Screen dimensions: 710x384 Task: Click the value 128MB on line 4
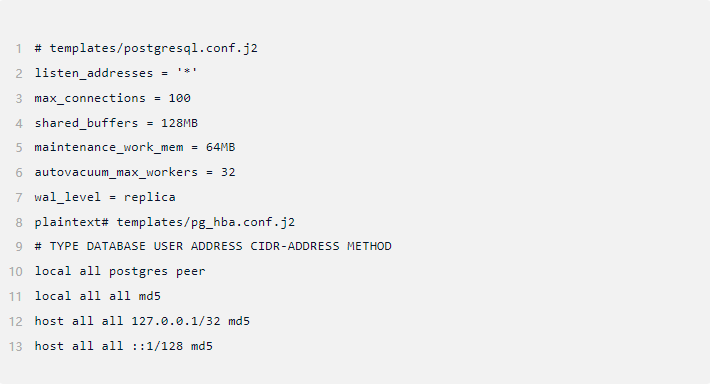(x=179, y=123)
